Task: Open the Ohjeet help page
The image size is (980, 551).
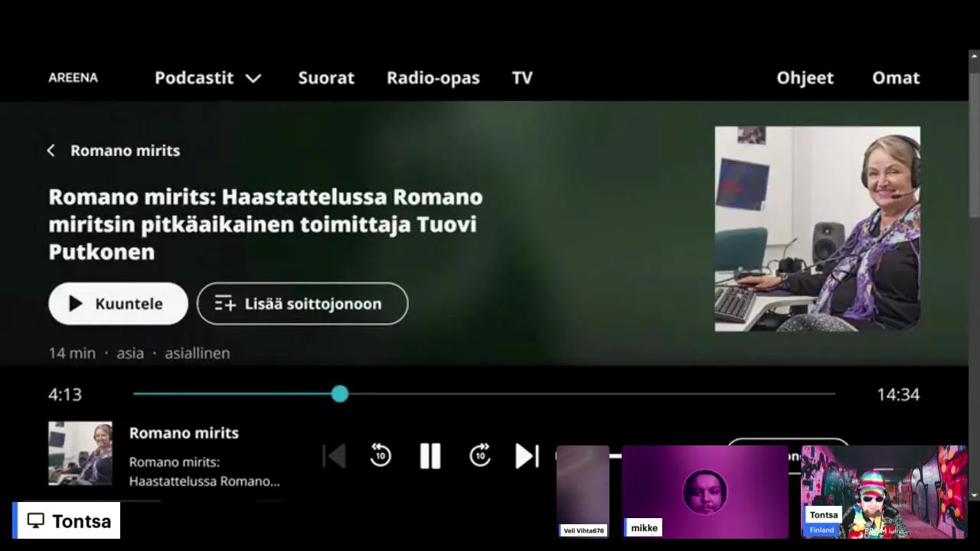Action: (805, 77)
